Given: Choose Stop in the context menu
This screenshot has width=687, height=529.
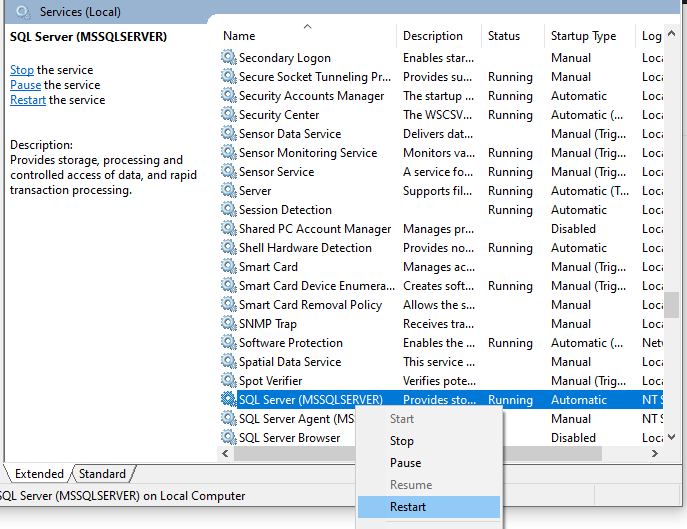Looking at the screenshot, I should [x=429, y=441].
